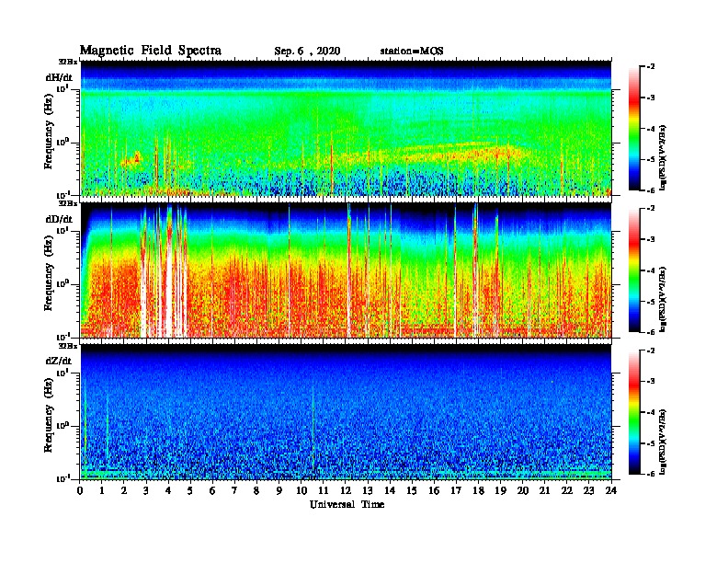The width and height of the screenshot is (728, 563).
Task: Click the "Magnetic Field Spectra" title
Action: coord(151,51)
